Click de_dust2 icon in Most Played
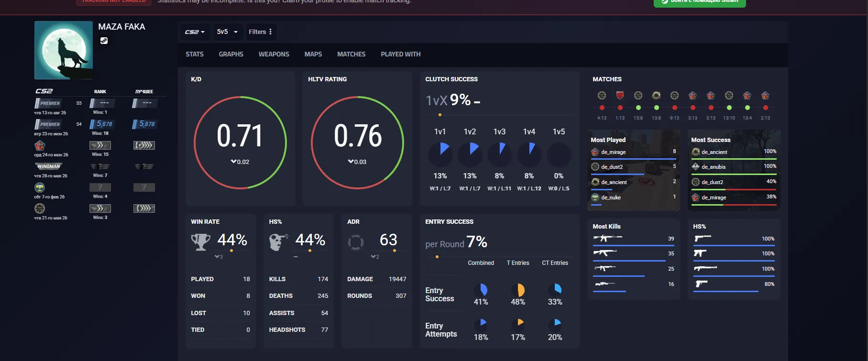 point(595,167)
